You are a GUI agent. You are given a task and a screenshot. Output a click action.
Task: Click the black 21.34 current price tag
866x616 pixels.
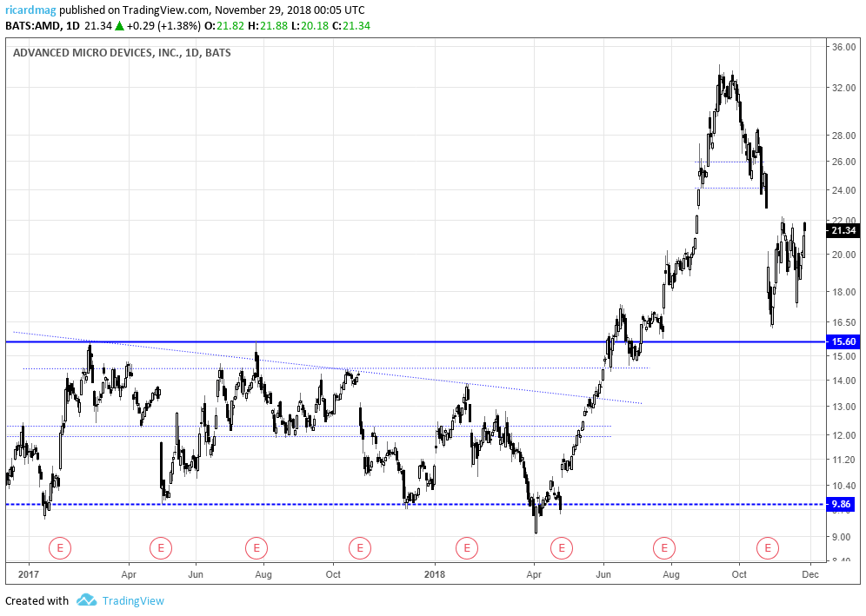click(x=843, y=231)
